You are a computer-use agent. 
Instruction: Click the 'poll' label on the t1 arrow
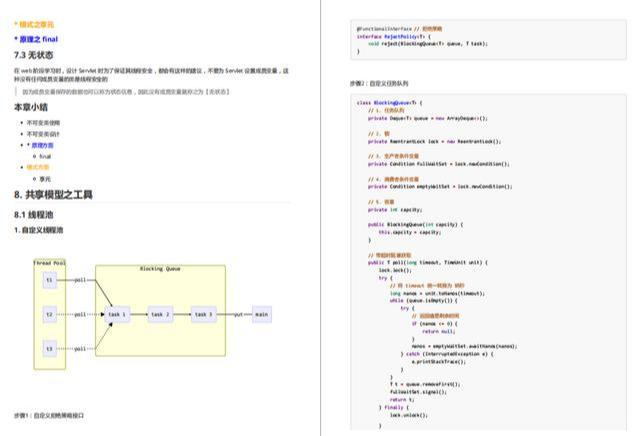point(80,280)
